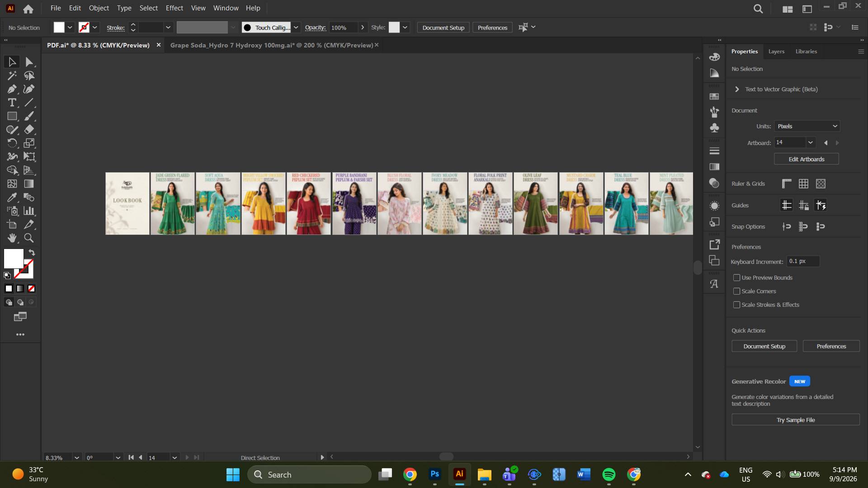Activate the Eyedropper tool

12,197
